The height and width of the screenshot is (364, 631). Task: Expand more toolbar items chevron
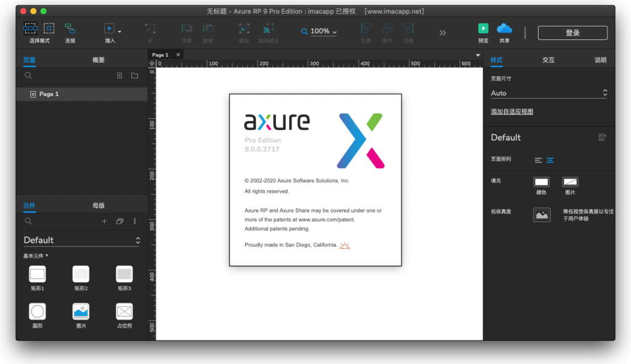442,33
